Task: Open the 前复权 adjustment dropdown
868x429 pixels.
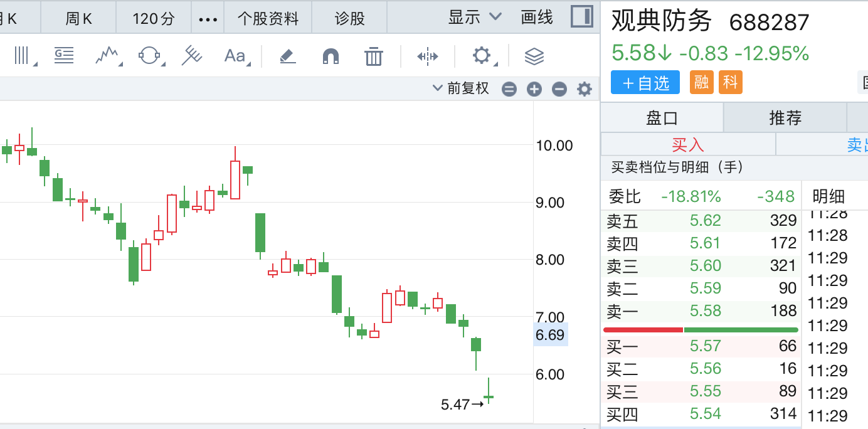Action: point(461,88)
